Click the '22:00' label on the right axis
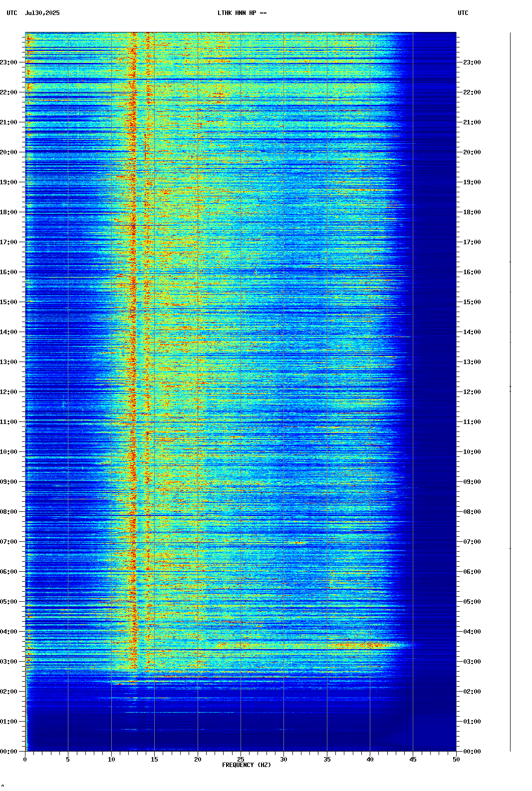The height and width of the screenshot is (791, 532). coord(472,92)
